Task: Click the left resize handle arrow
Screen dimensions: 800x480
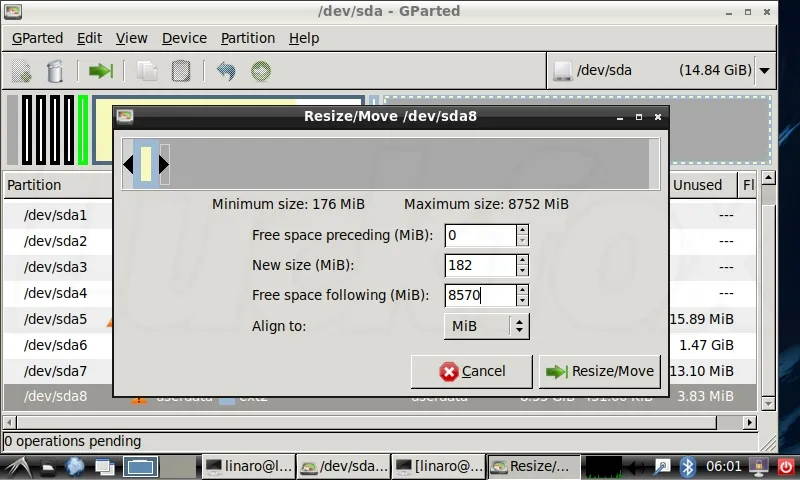Action: click(128, 164)
